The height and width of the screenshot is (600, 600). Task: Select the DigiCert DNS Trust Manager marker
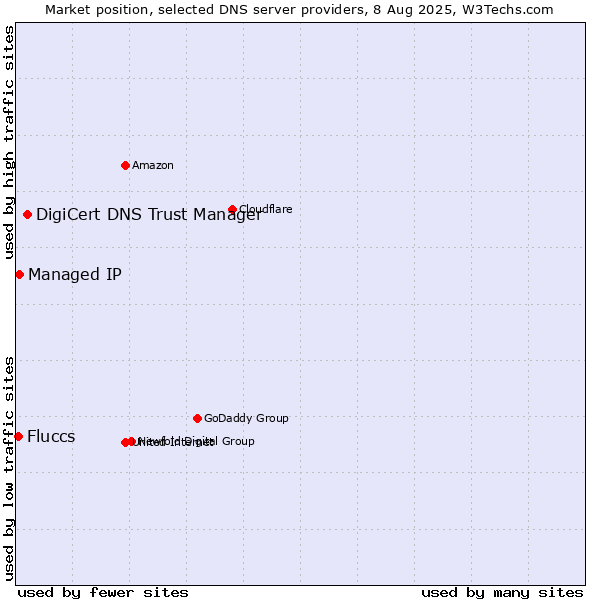[27, 215]
